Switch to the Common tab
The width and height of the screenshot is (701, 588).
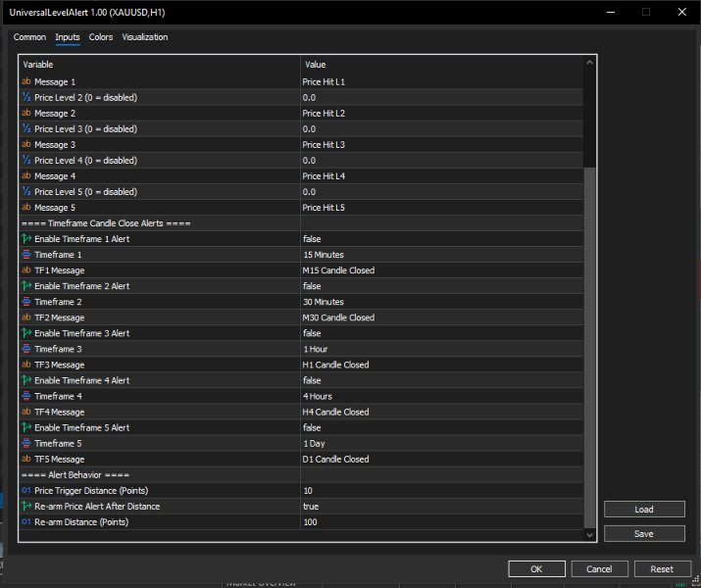(x=29, y=37)
